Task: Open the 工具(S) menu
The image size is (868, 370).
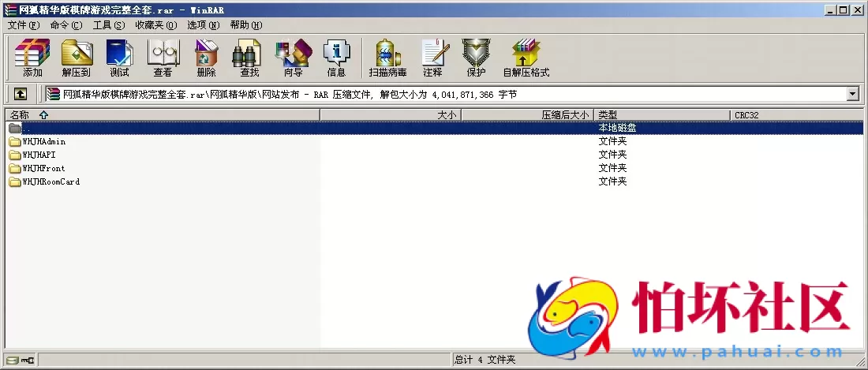Action: pos(109,25)
